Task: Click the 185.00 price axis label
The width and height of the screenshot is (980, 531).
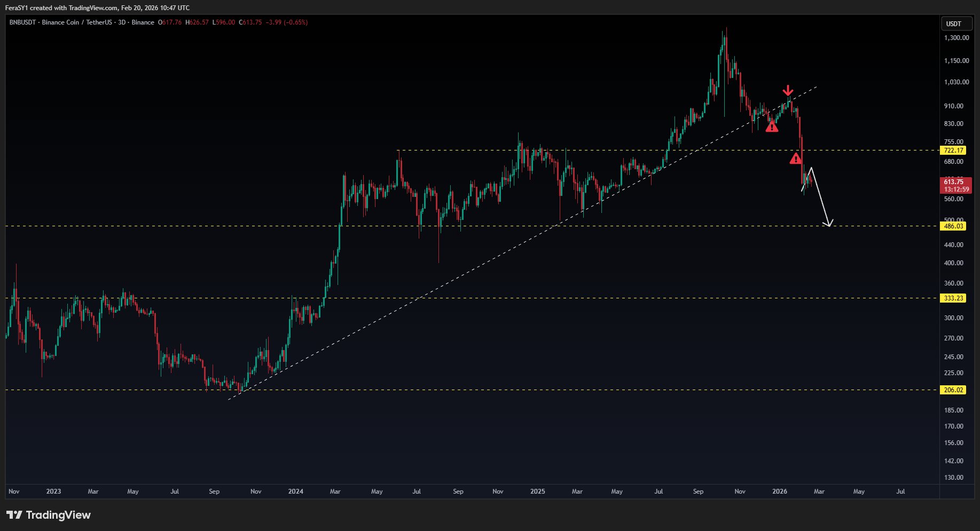Action: [x=954, y=410]
